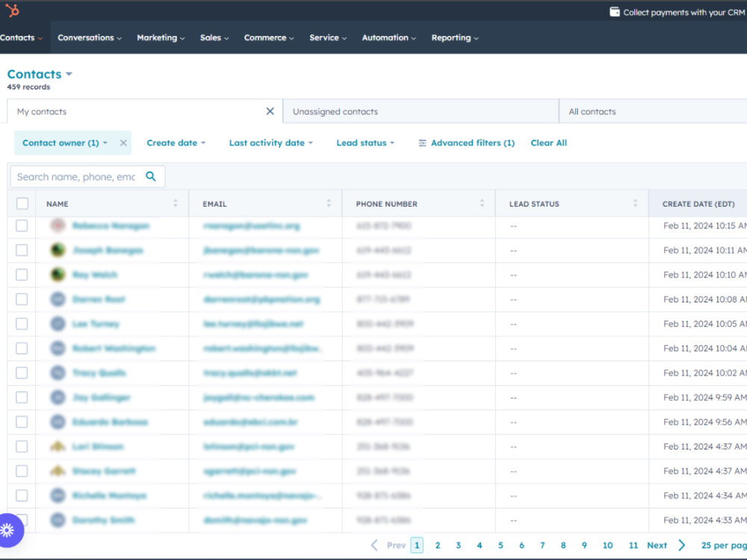Check the box for 10:04 AM row
The height and width of the screenshot is (560, 747).
point(22,348)
